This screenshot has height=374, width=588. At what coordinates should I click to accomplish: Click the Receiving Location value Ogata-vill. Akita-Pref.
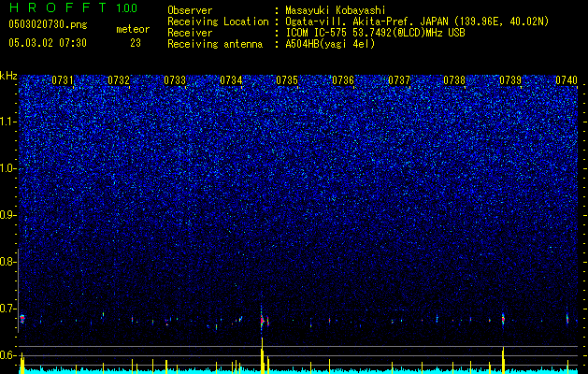click(417, 22)
